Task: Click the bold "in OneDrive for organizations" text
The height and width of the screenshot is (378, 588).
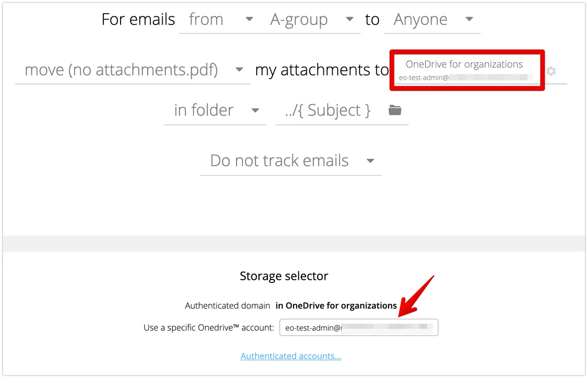Action: (336, 305)
